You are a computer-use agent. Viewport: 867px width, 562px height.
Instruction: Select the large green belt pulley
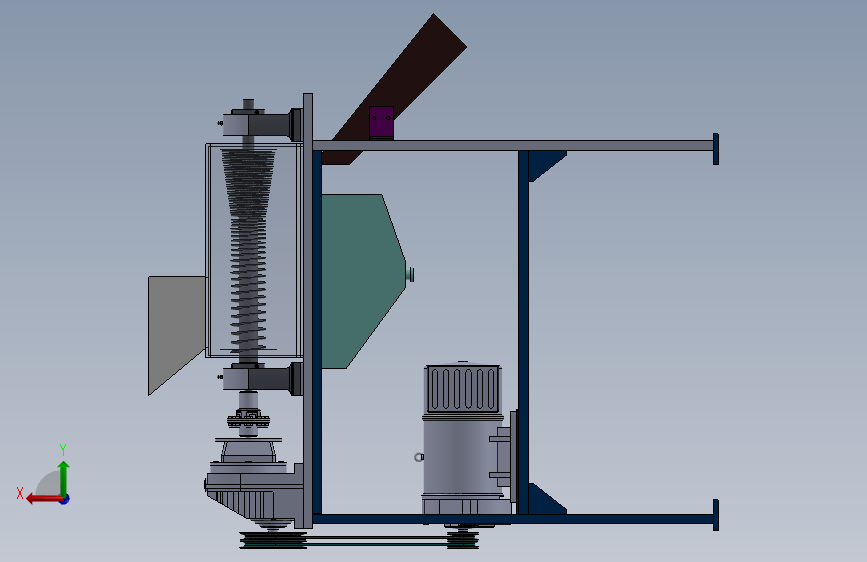(273, 540)
